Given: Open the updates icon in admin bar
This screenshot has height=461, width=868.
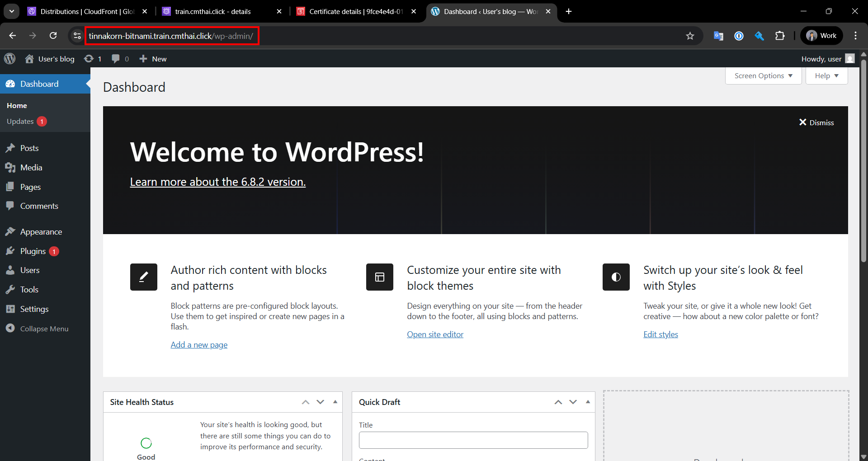Looking at the screenshot, I should click(93, 59).
